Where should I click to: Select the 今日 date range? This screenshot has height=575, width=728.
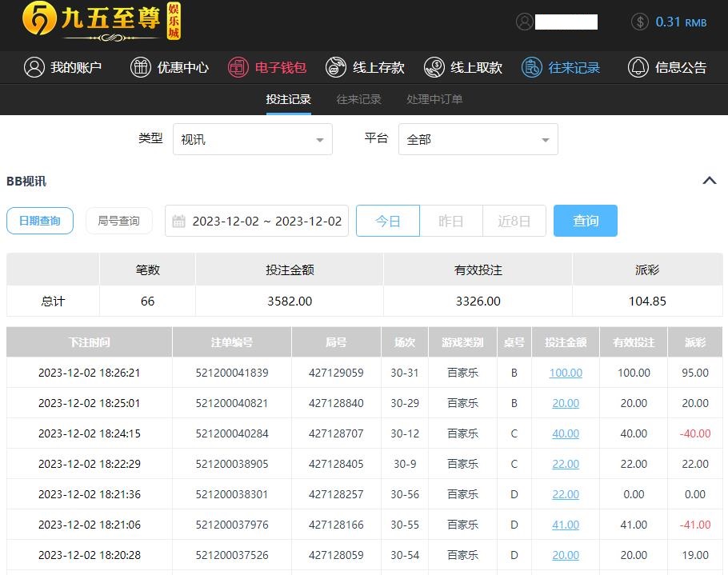[x=388, y=221]
